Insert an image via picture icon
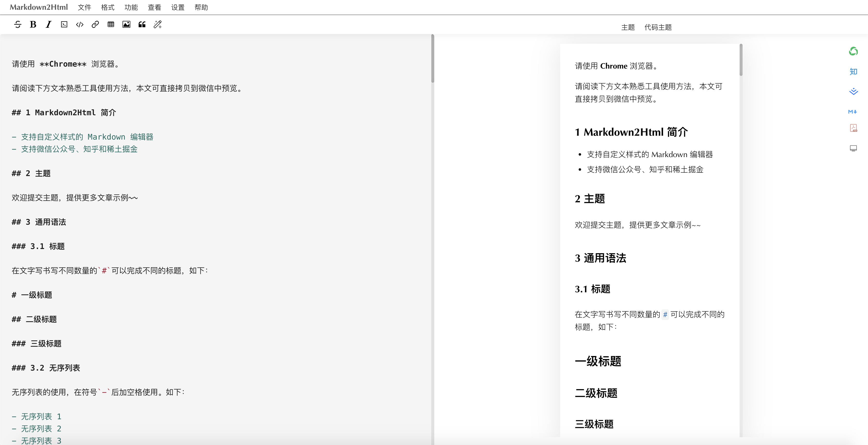Screen dimensions: 868x445 [x=126, y=24]
